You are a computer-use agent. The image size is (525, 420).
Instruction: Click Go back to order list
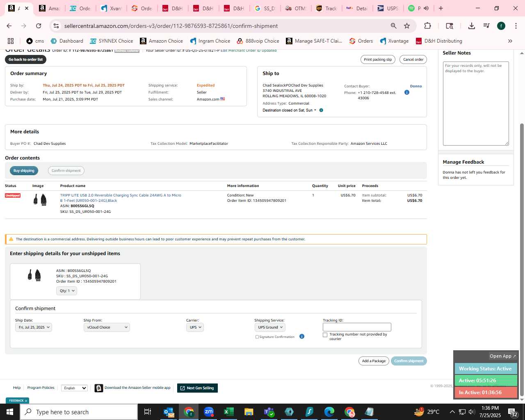tap(25, 59)
